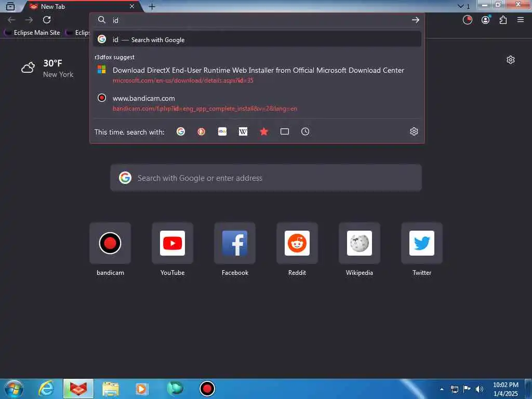Click the Reload page icon
The image size is (532, 399).
click(x=47, y=20)
